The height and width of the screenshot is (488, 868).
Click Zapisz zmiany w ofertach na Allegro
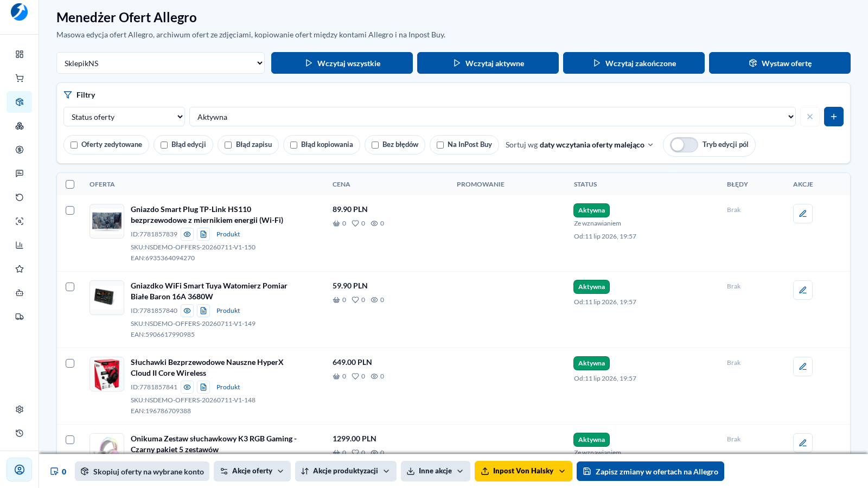click(650, 471)
